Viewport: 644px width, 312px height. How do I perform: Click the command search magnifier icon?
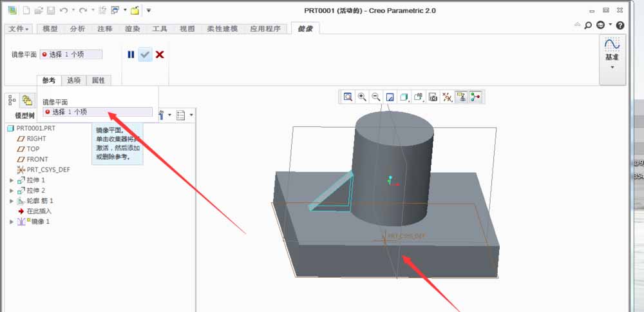click(588, 26)
